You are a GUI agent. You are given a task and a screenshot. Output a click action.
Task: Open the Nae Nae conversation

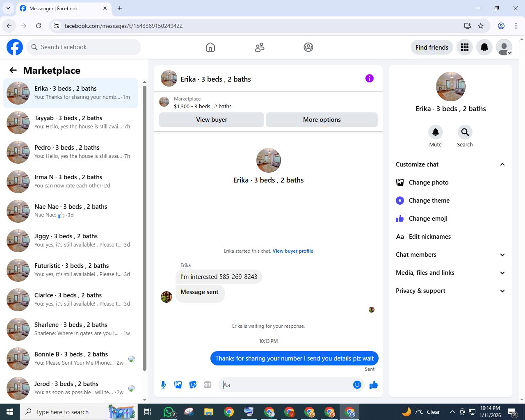click(x=71, y=211)
